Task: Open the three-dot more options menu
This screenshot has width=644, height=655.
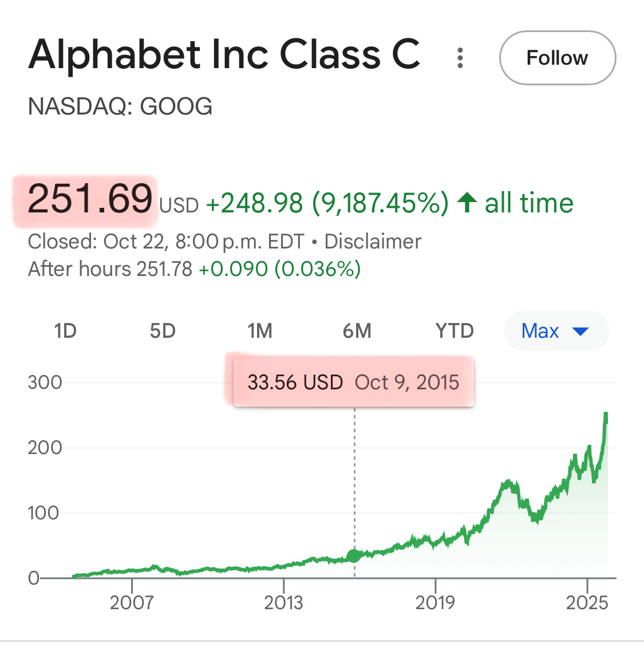Action: (460, 58)
